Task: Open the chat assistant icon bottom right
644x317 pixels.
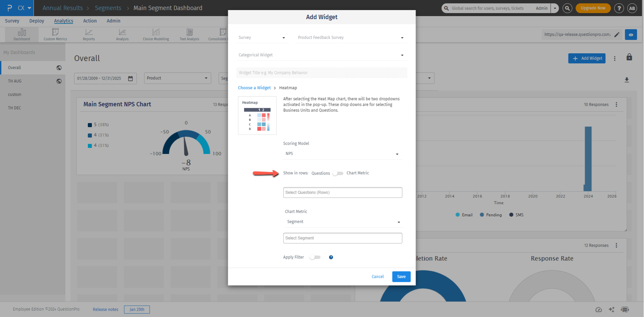Action: (x=625, y=310)
